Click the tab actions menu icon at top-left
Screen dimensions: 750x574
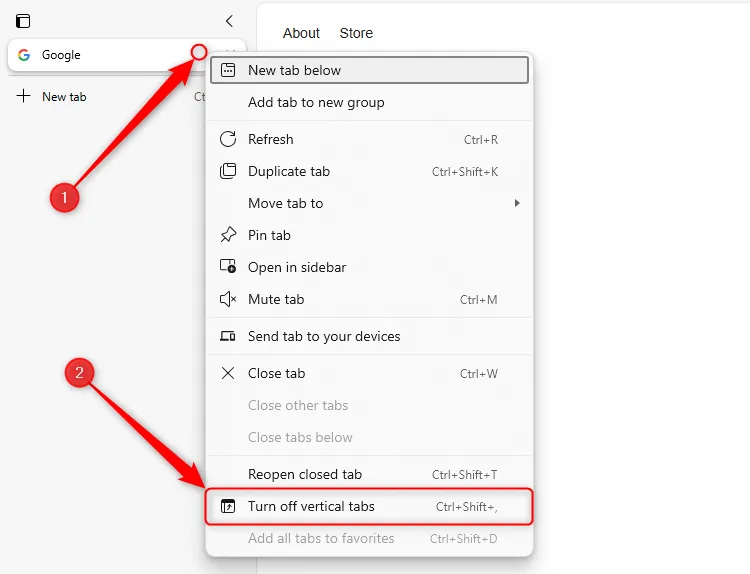pos(23,21)
